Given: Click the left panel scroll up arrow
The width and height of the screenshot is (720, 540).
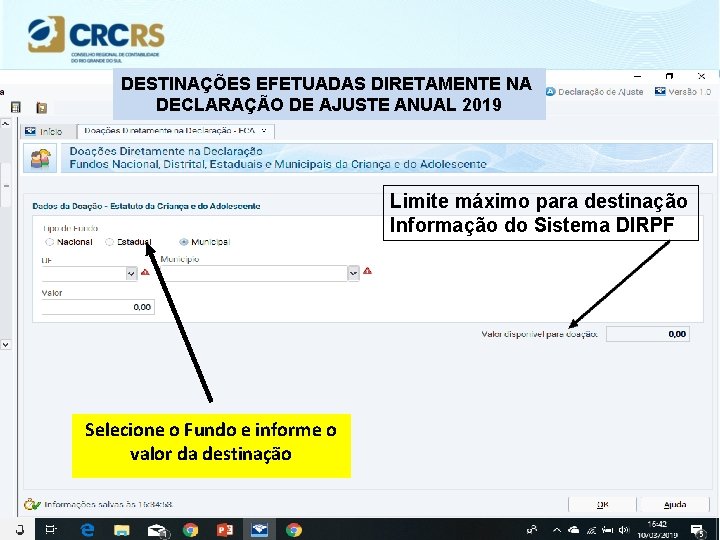Looking at the screenshot, I should 6,123.
